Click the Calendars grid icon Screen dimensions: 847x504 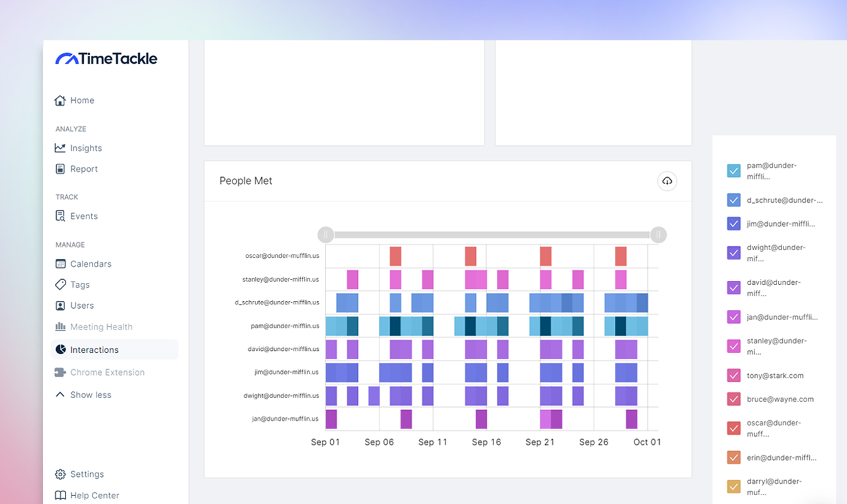[x=60, y=264]
